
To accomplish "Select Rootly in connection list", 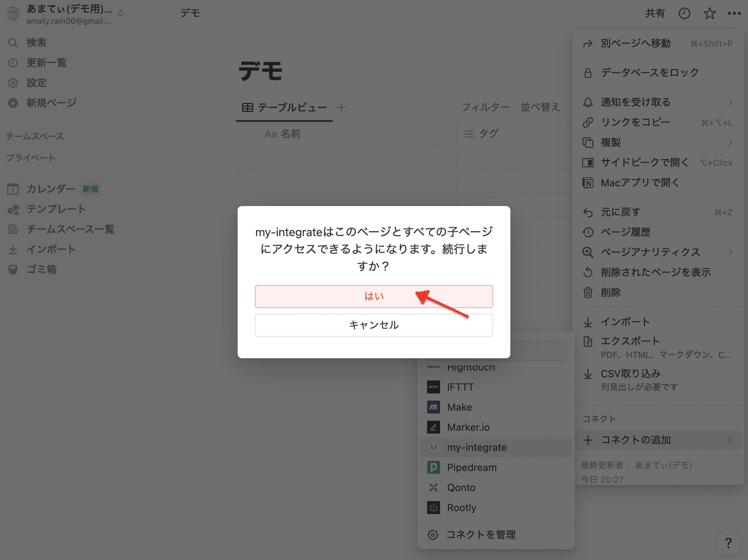I will [x=496, y=508].
